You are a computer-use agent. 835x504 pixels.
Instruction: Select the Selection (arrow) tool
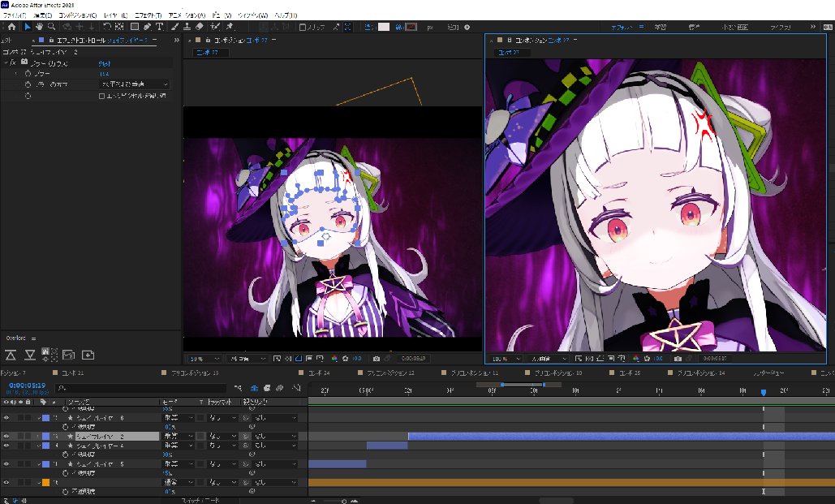27,27
